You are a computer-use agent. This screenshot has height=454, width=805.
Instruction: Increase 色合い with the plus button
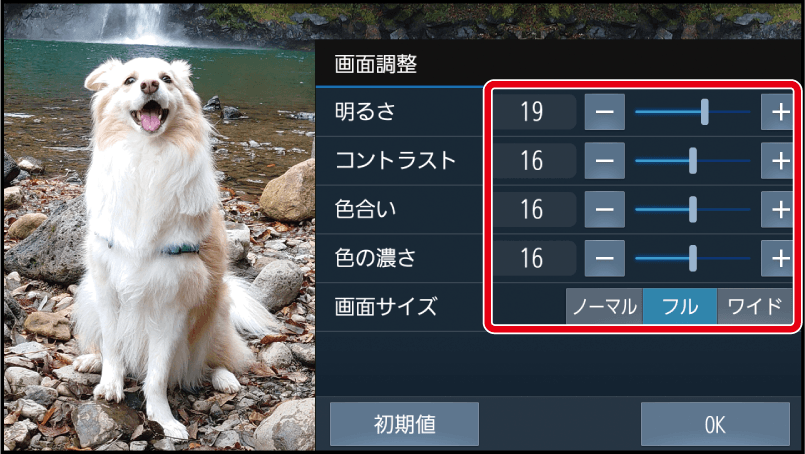pyautogui.click(x=777, y=210)
